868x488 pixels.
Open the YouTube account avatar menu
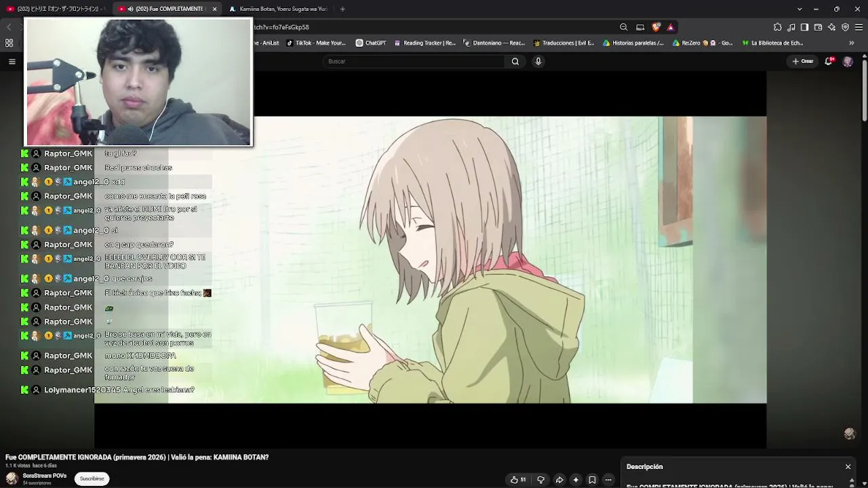[x=848, y=62]
